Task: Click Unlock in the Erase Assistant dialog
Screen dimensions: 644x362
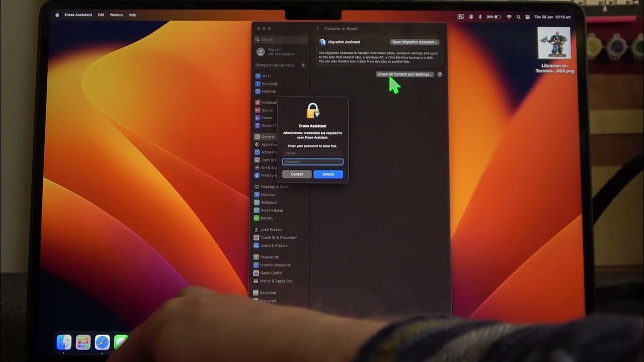Action: [328, 174]
